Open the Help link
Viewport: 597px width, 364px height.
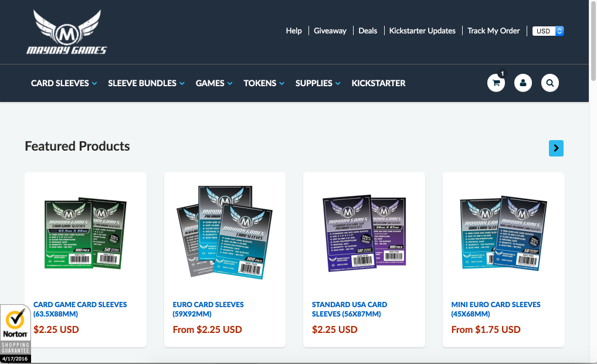(294, 31)
